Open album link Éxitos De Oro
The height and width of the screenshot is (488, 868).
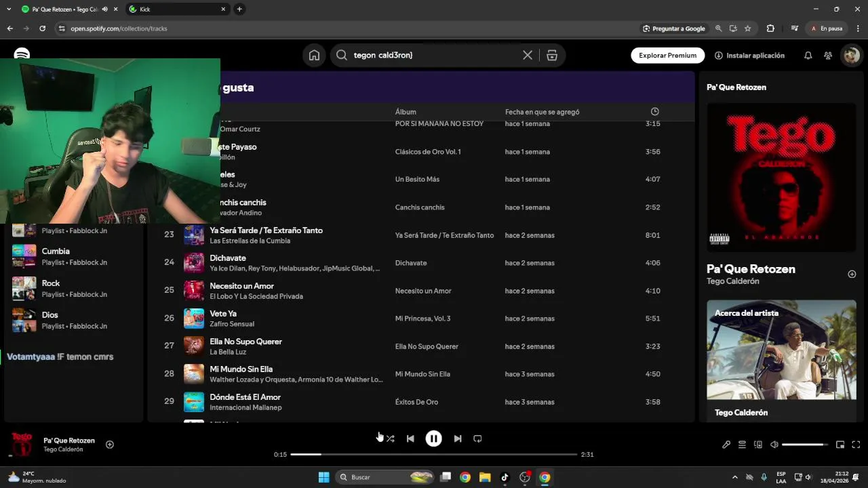click(x=416, y=402)
